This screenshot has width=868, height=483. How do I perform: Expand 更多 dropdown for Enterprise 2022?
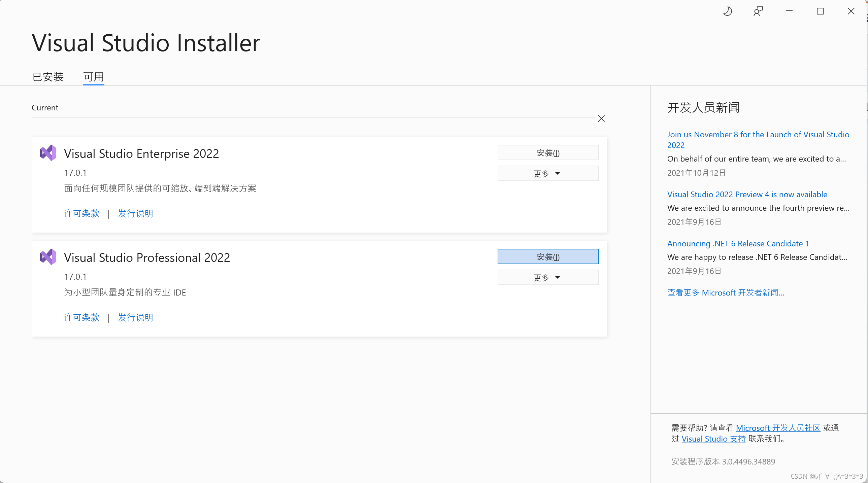[547, 173]
